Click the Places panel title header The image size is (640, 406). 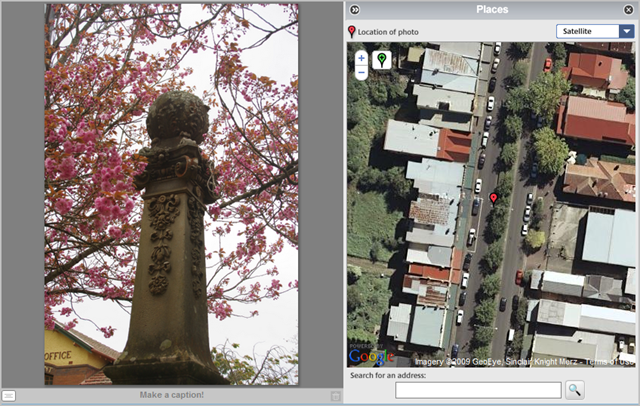[492, 10]
